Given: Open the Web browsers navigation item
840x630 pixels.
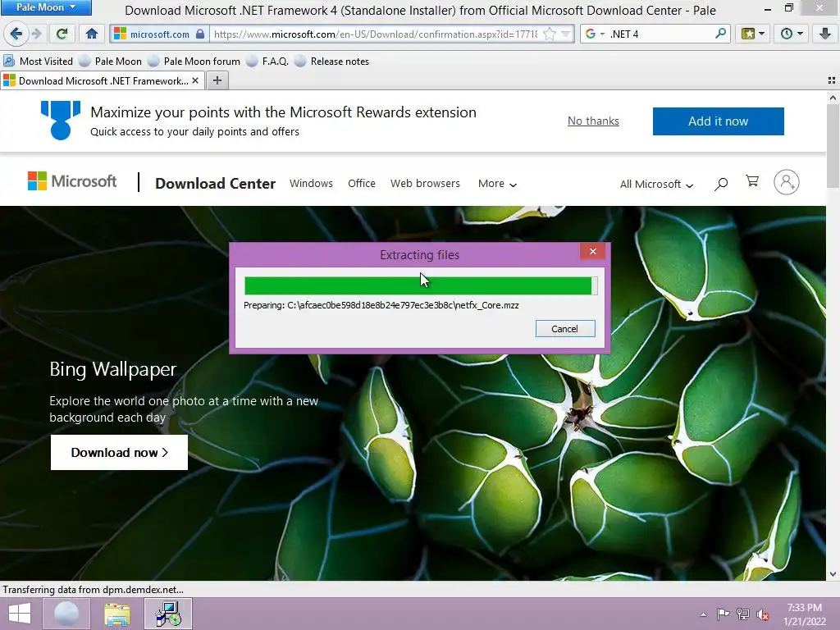Looking at the screenshot, I should (425, 183).
